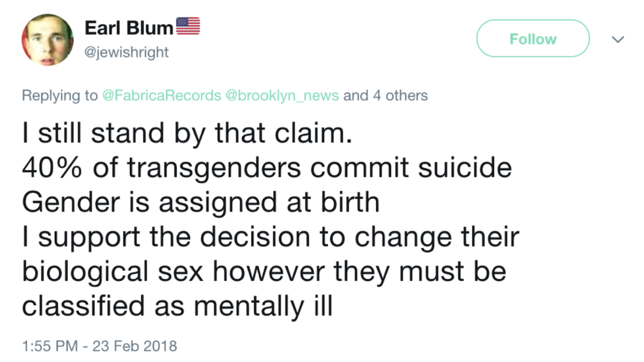Open the Earl Blum display name link
This screenshot has height=362, width=644.
[x=129, y=28]
